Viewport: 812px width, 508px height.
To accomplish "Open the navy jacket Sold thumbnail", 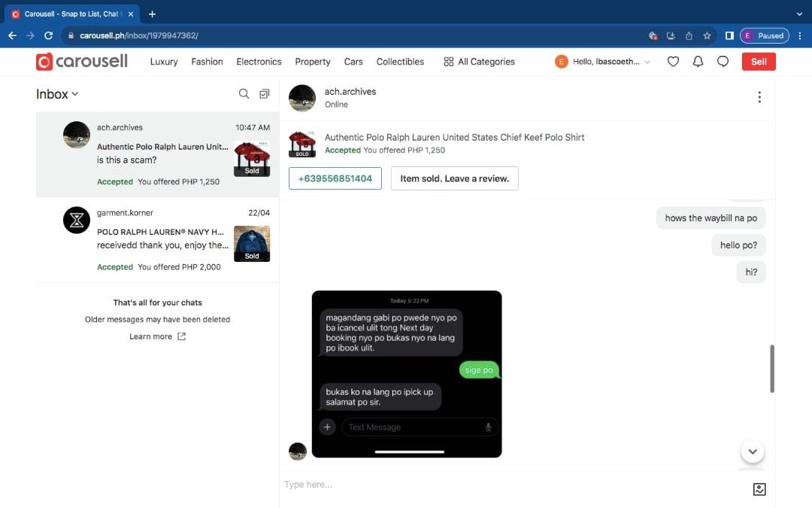I will (x=252, y=244).
